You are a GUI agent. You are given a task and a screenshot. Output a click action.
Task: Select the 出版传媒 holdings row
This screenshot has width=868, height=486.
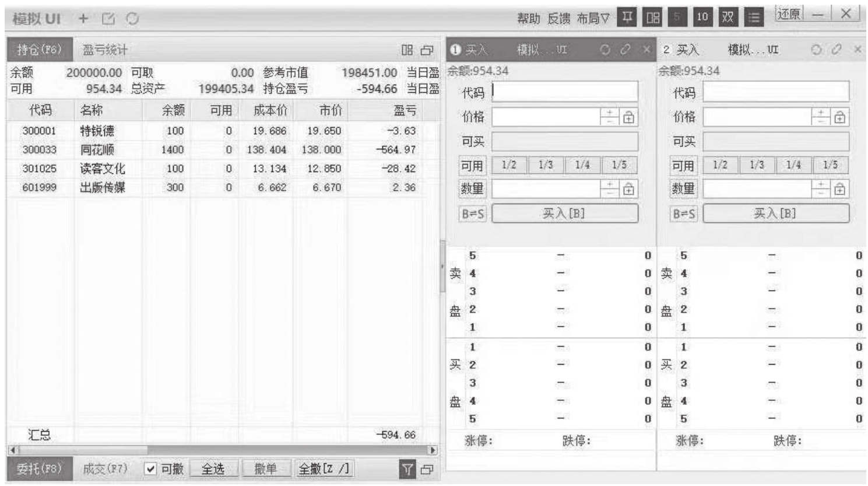click(x=223, y=188)
